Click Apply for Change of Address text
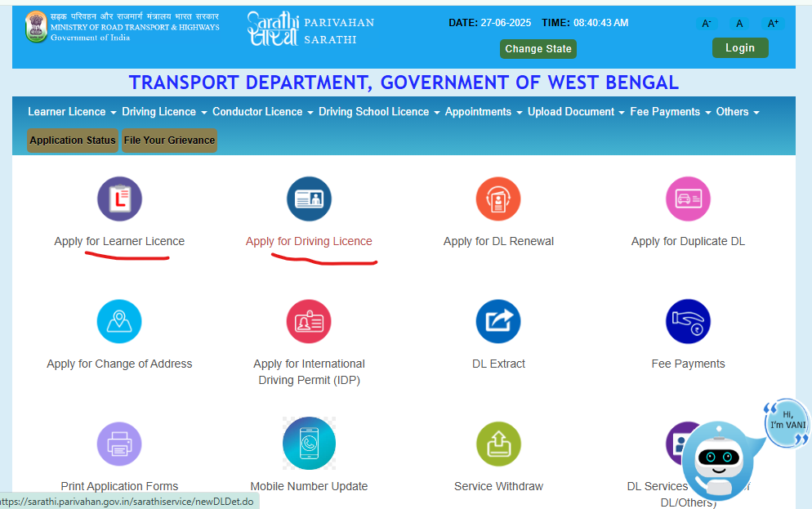Screen dimensions: 812x509 [119, 364]
